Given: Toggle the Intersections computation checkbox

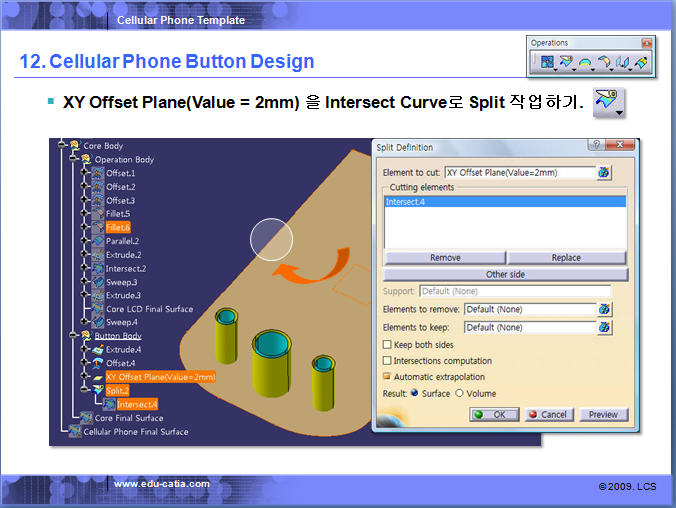Looking at the screenshot, I should pyautogui.click(x=387, y=361).
